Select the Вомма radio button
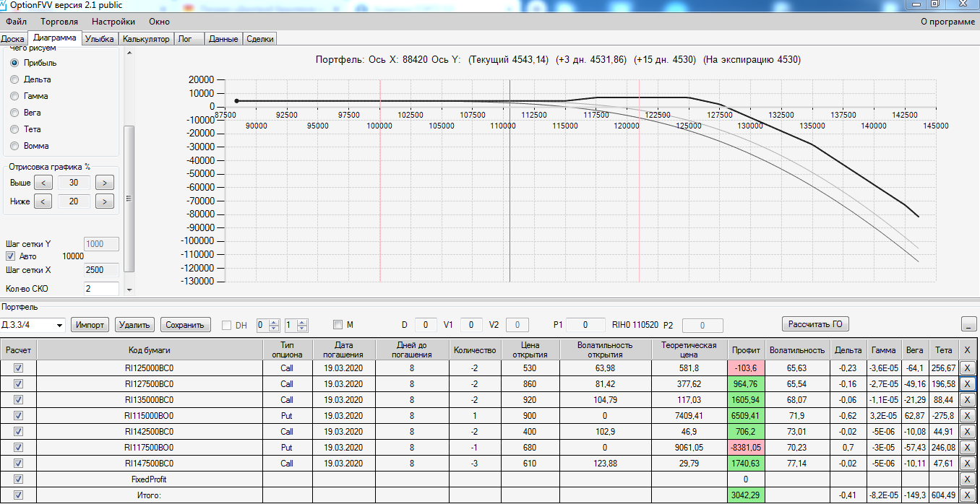This screenshot has width=980, height=504. pos(14,146)
